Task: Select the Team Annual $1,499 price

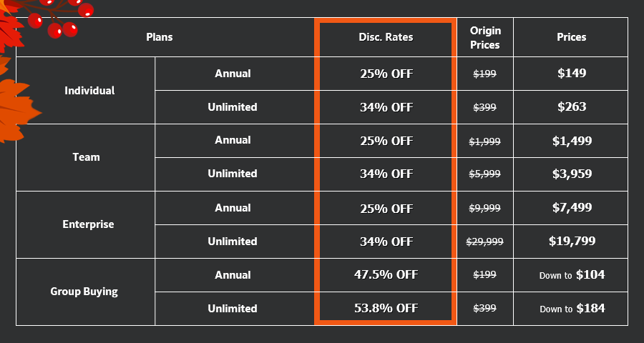Action: [572, 141]
